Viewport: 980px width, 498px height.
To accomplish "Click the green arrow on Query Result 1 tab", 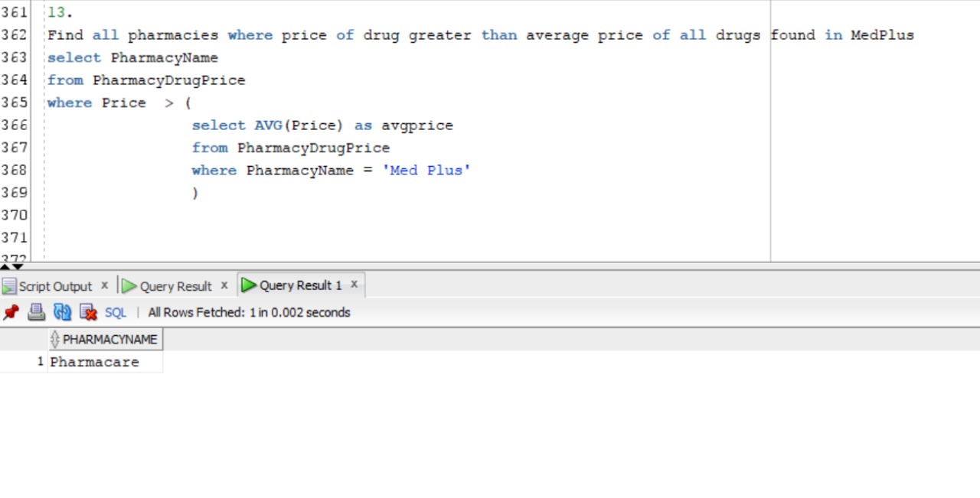I will point(248,285).
